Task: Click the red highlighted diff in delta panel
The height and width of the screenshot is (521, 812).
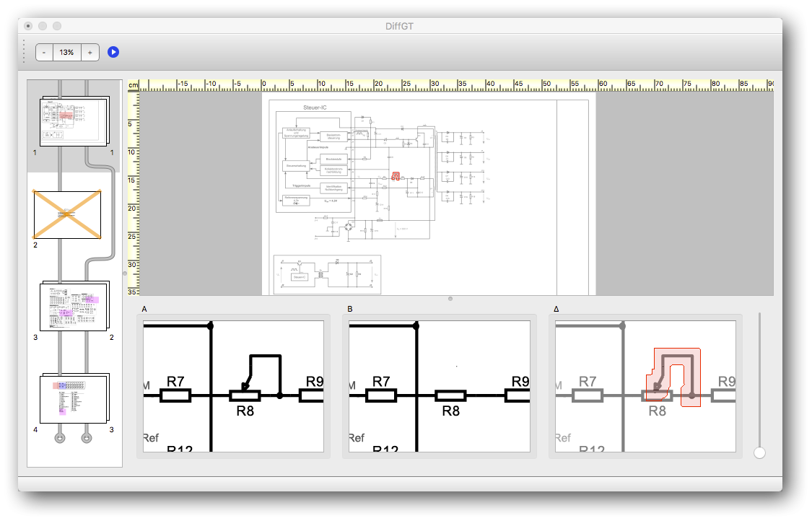Action: tap(673, 377)
